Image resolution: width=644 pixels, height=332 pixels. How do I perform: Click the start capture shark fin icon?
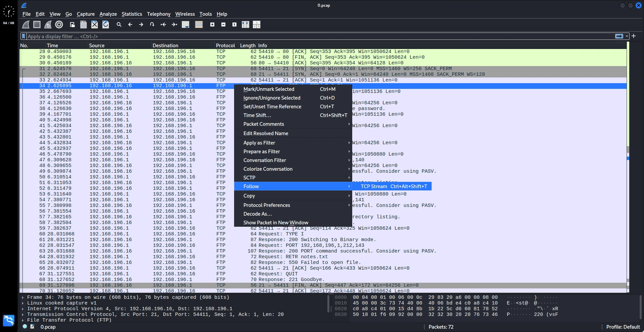click(25, 24)
